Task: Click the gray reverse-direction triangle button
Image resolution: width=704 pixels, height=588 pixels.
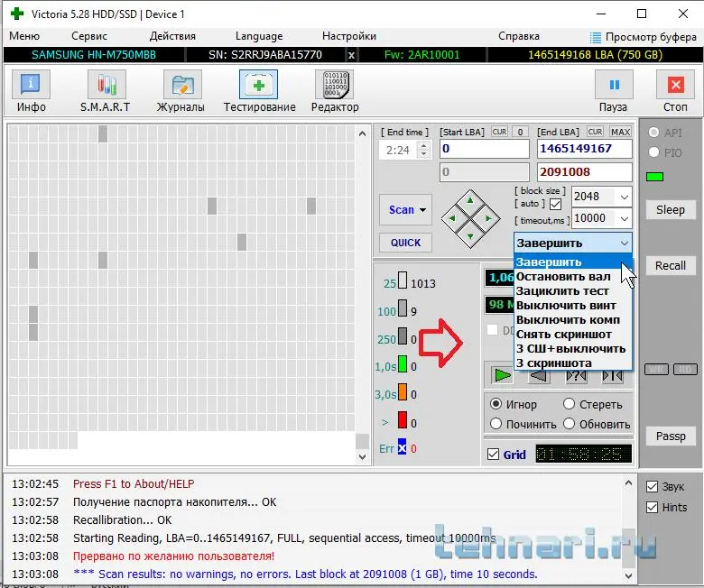Action: (539, 375)
